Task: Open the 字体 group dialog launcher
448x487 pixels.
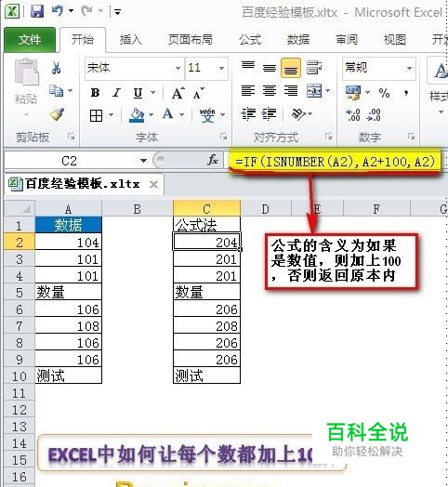Action: [x=223, y=136]
